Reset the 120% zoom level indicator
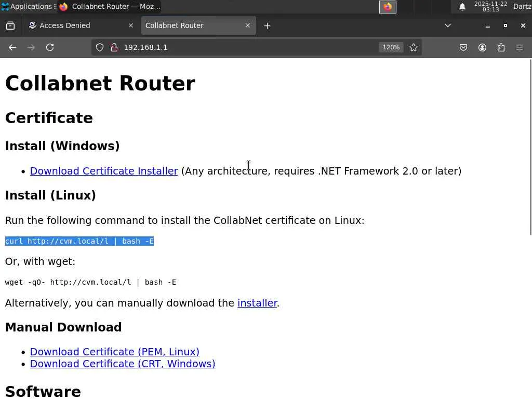 [x=391, y=47]
